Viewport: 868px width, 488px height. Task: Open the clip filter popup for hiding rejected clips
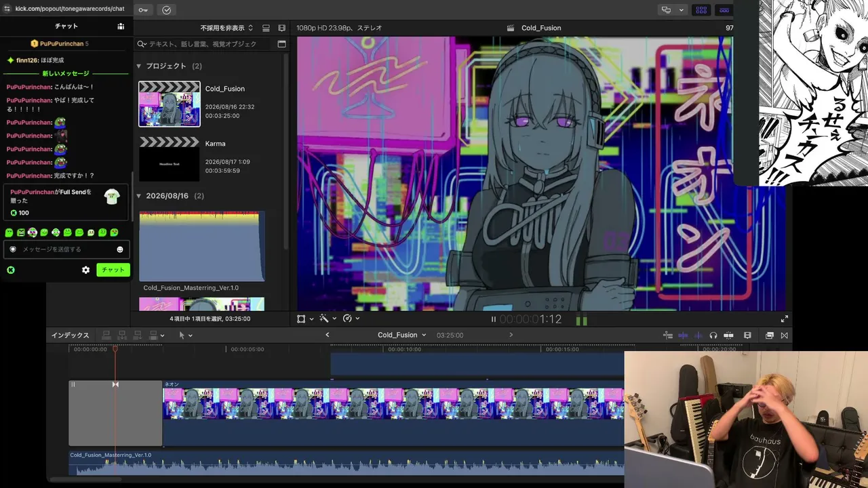click(x=226, y=28)
